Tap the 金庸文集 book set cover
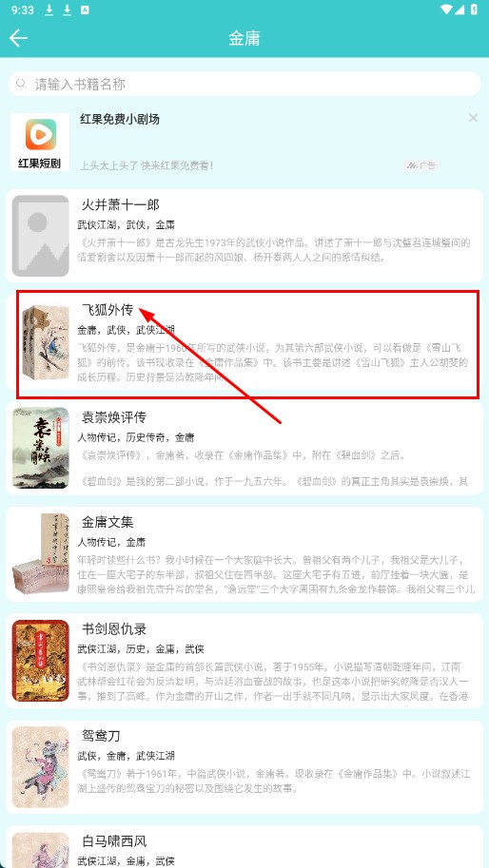This screenshot has height=868, width=489. tap(40, 554)
